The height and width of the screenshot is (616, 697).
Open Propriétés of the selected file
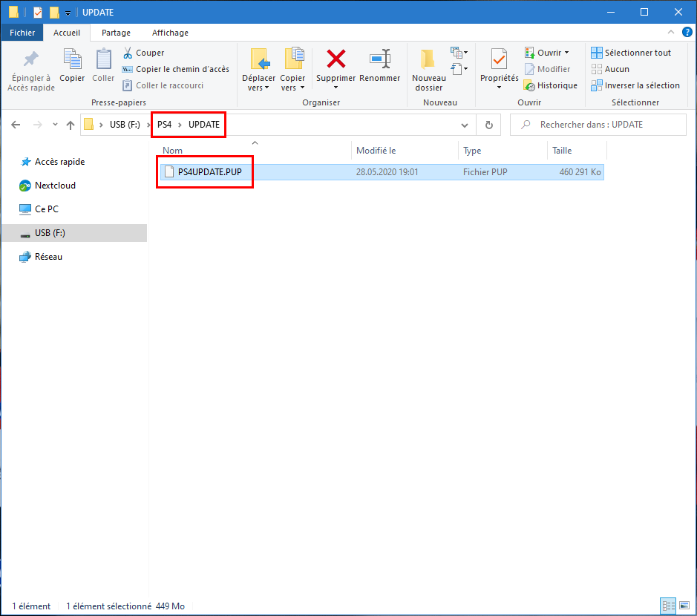pyautogui.click(x=500, y=65)
